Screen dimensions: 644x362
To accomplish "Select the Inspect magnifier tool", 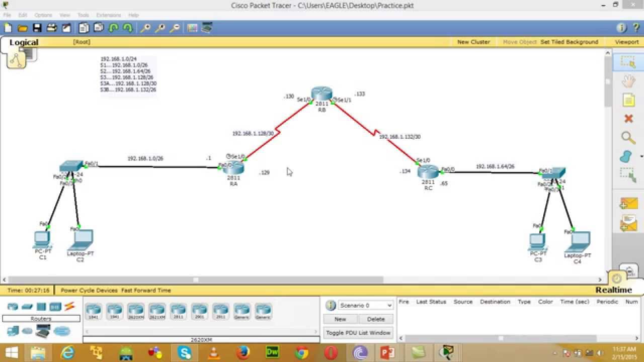I will [x=628, y=137].
